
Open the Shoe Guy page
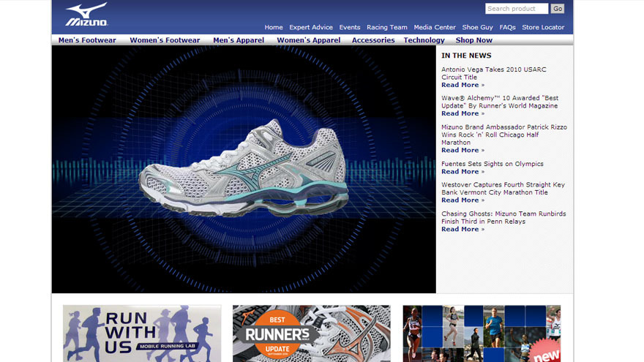tap(477, 27)
